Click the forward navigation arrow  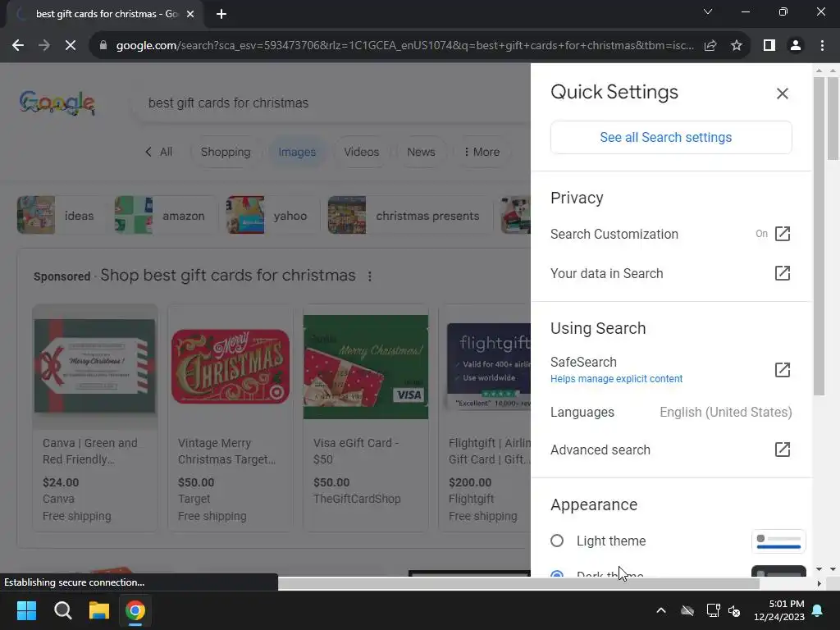(44, 46)
